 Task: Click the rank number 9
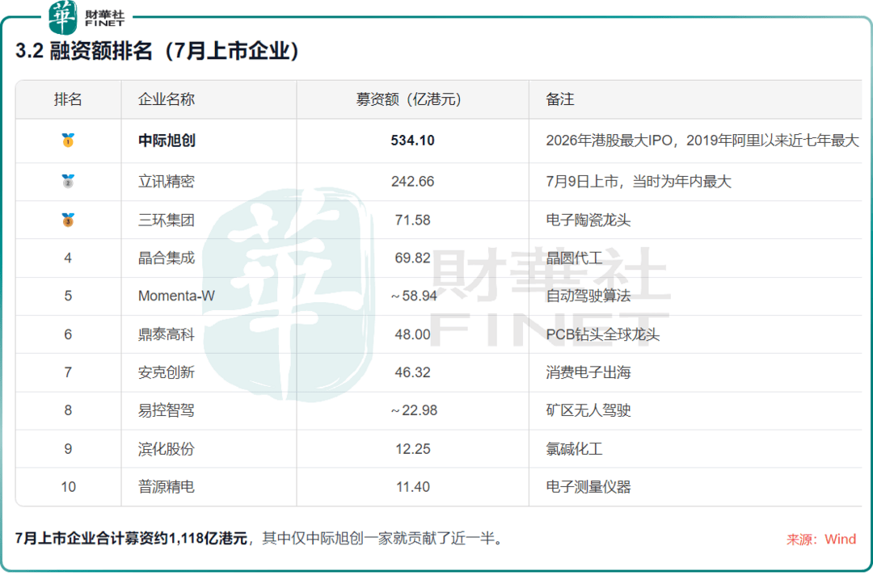click(68, 449)
